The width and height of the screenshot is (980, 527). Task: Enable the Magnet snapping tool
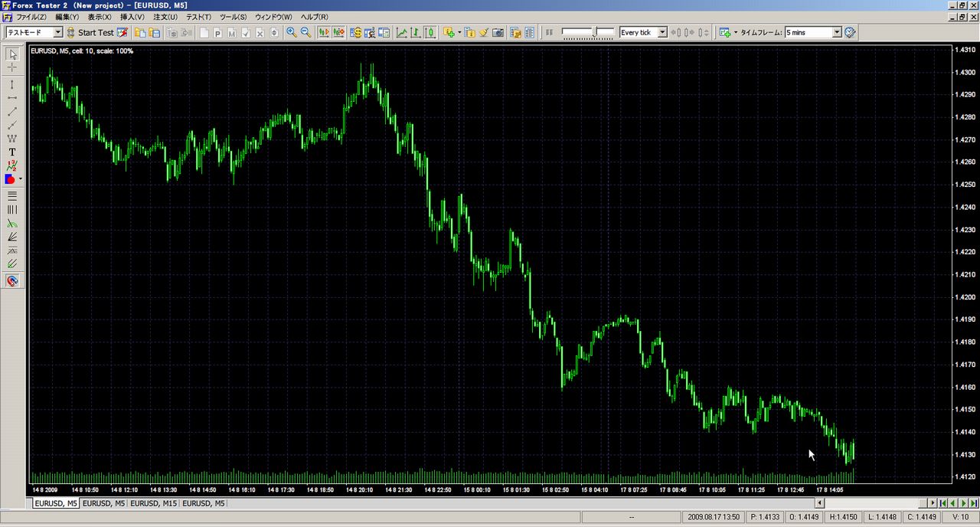pos(11,280)
